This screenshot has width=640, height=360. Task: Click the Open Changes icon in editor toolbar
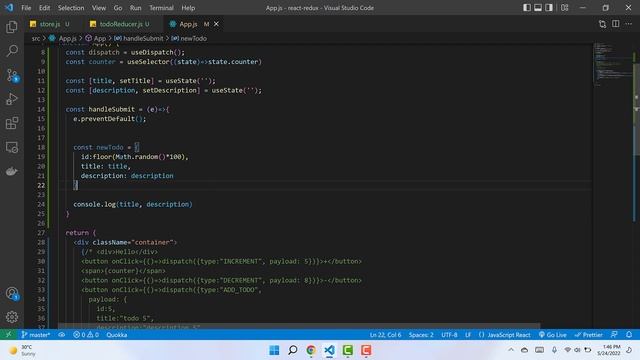tap(602, 24)
